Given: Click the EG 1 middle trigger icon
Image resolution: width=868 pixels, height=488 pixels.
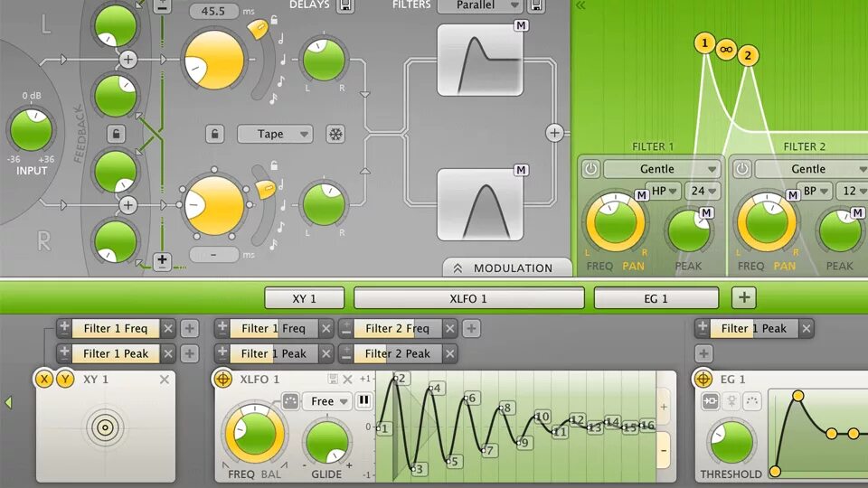Looking at the screenshot, I should tap(731, 401).
